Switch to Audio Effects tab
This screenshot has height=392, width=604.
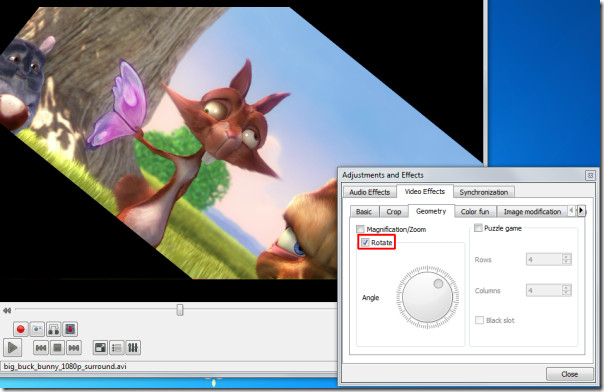click(x=369, y=192)
